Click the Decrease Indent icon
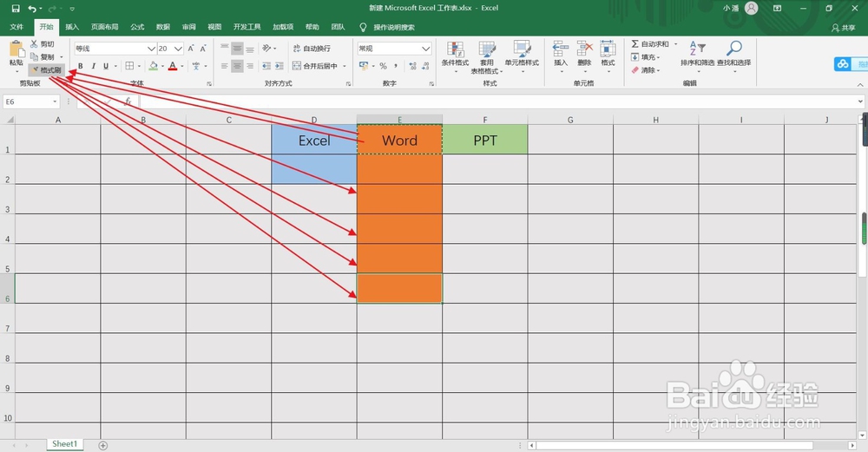This screenshot has width=868, height=452. (x=266, y=66)
